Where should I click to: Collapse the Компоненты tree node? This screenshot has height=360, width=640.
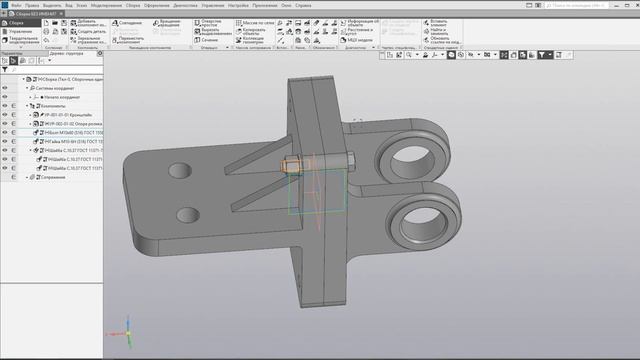click(x=27, y=106)
